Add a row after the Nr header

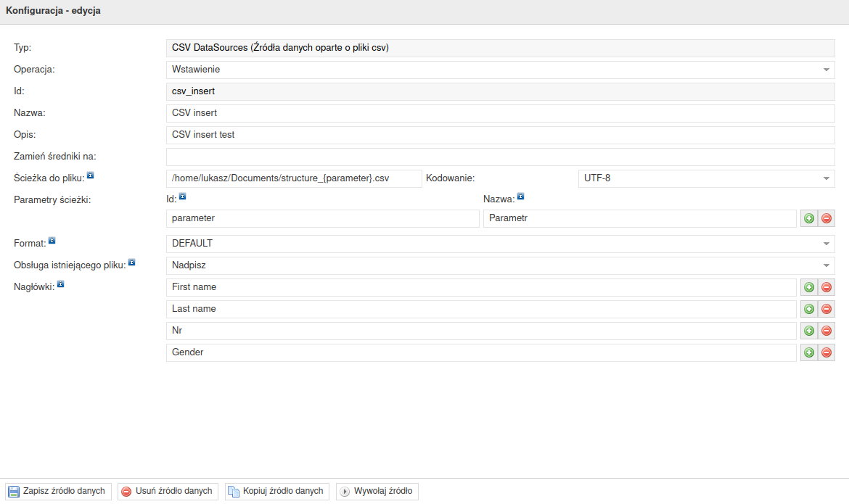click(808, 331)
